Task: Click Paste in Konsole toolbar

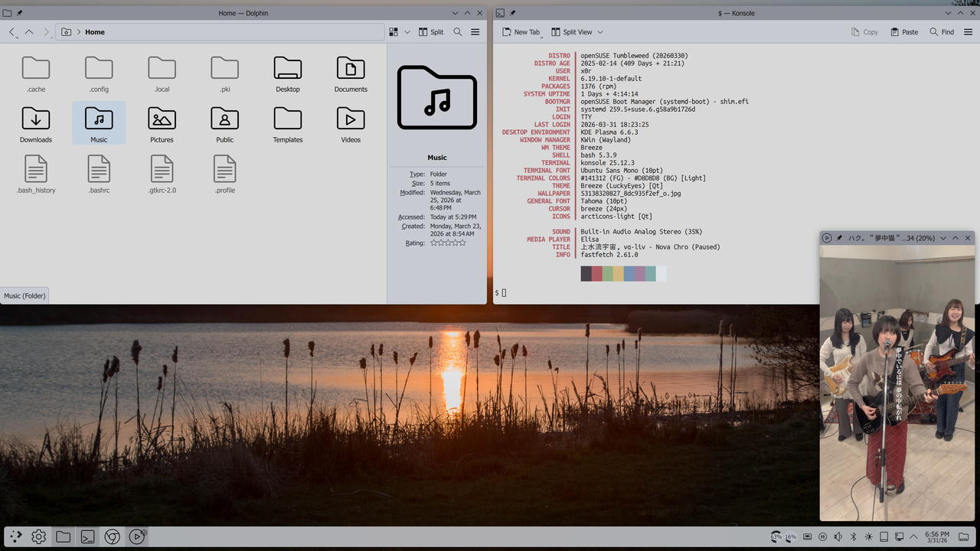Action: point(904,32)
